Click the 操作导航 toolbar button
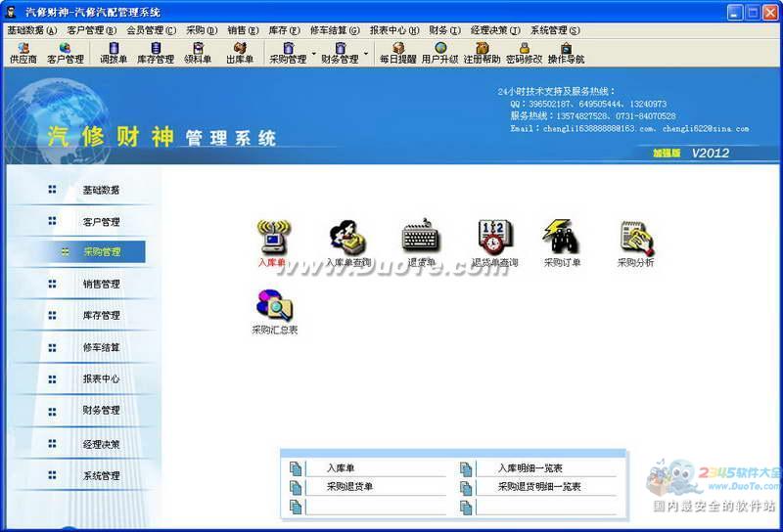The height and width of the screenshot is (532, 783). pyautogui.click(x=566, y=53)
